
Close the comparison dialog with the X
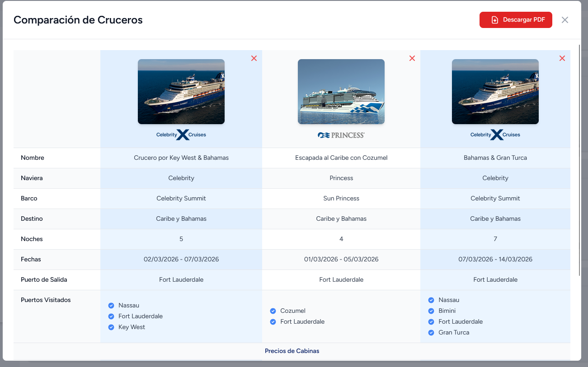564,20
